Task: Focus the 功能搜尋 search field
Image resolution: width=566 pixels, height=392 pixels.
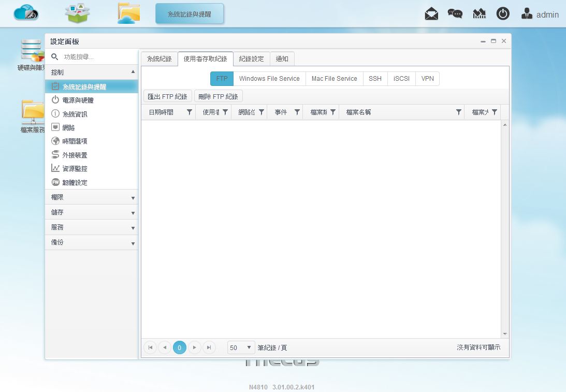Action: point(97,56)
